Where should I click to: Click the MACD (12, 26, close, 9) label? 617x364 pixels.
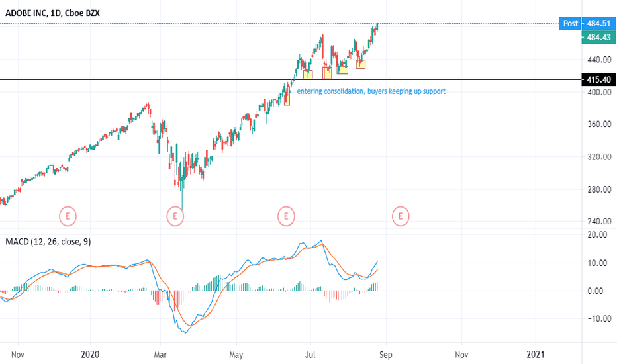point(48,241)
